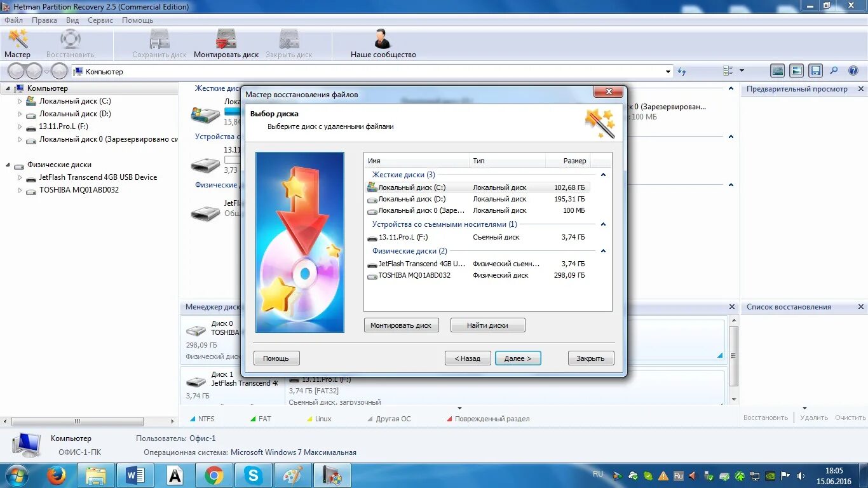Open Firefox from the taskbar
The width and height of the screenshot is (868, 488).
pyautogui.click(x=57, y=475)
